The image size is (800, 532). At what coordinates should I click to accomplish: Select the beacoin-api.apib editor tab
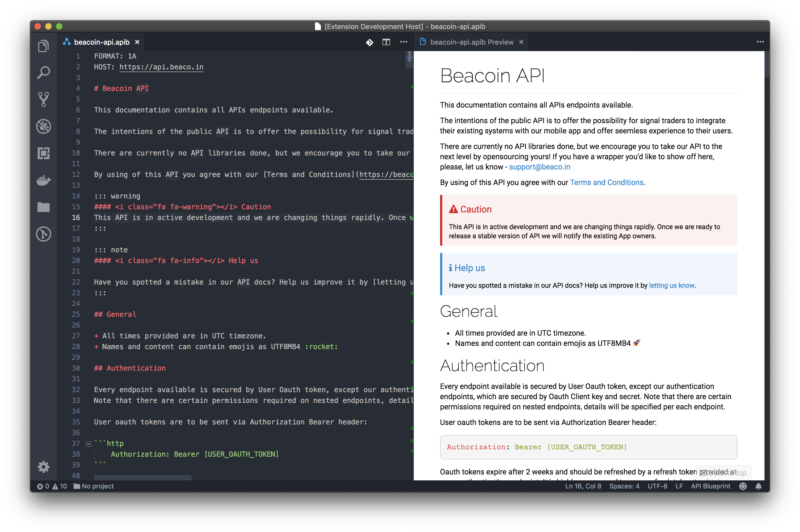click(101, 42)
